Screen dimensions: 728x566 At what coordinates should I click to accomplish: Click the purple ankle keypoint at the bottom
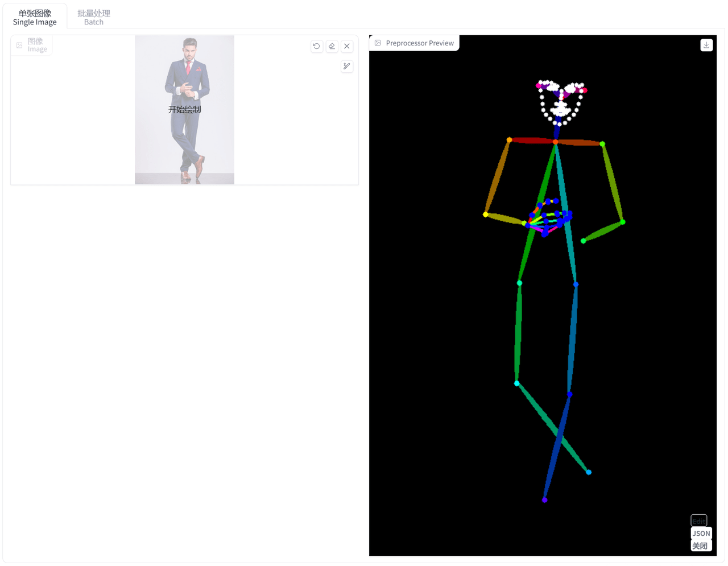(544, 499)
